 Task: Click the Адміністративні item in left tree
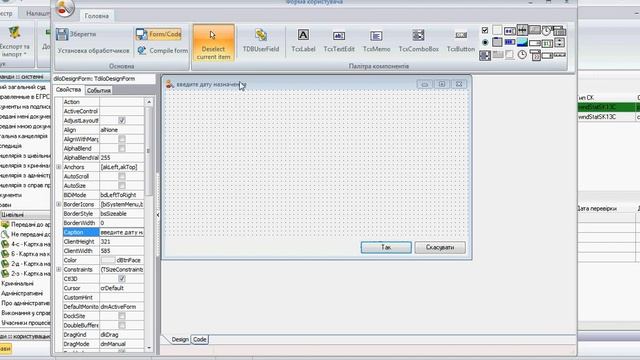[x=22, y=293]
